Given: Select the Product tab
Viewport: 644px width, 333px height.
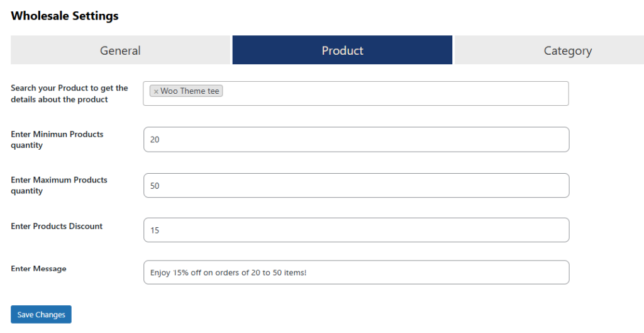Looking at the screenshot, I should (x=342, y=50).
